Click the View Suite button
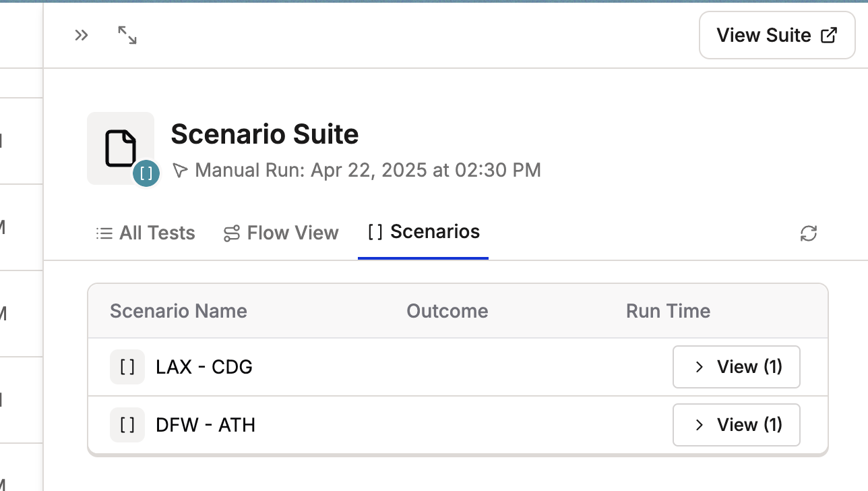Image resolution: width=868 pixels, height=491 pixels. click(776, 35)
